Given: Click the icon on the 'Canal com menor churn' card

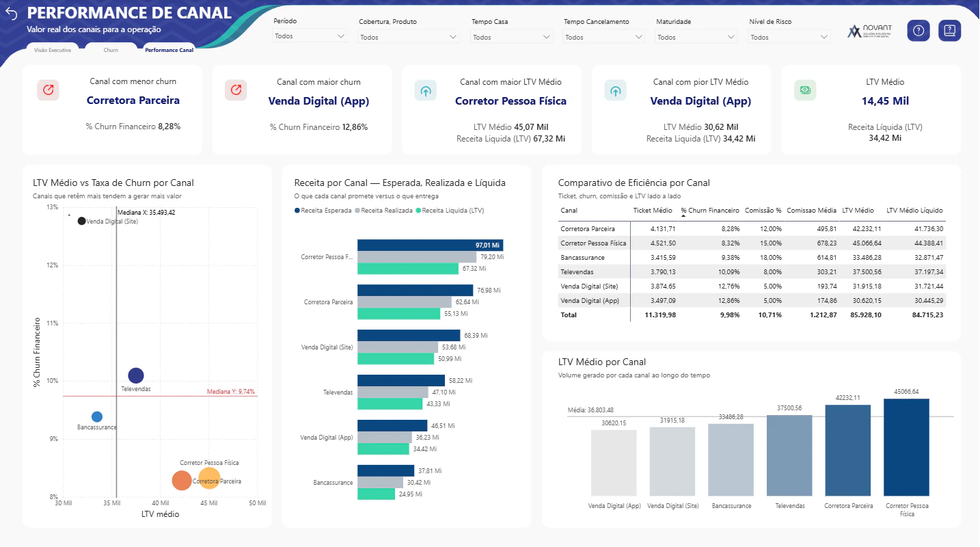Looking at the screenshot, I should click(x=48, y=90).
